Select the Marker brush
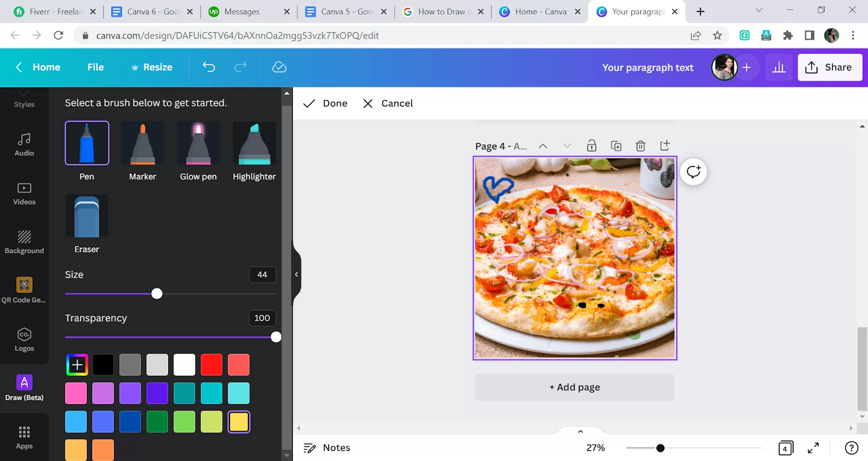 point(143,143)
